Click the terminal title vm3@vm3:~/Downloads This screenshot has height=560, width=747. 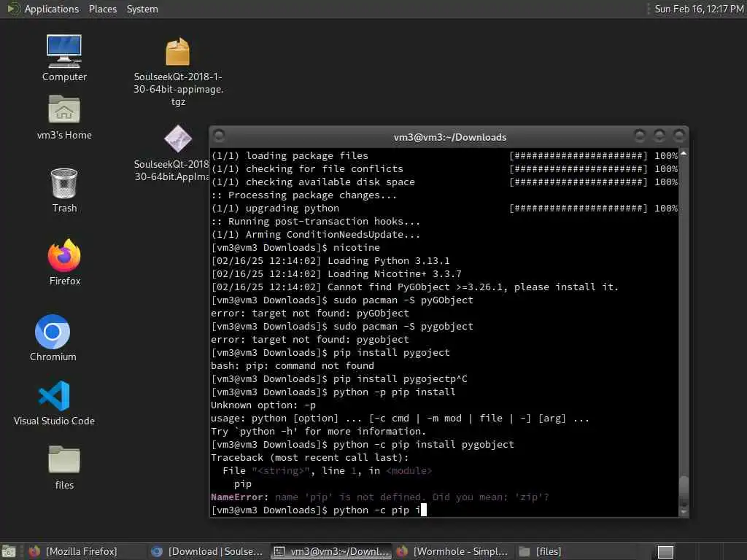click(x=449, y=137)
